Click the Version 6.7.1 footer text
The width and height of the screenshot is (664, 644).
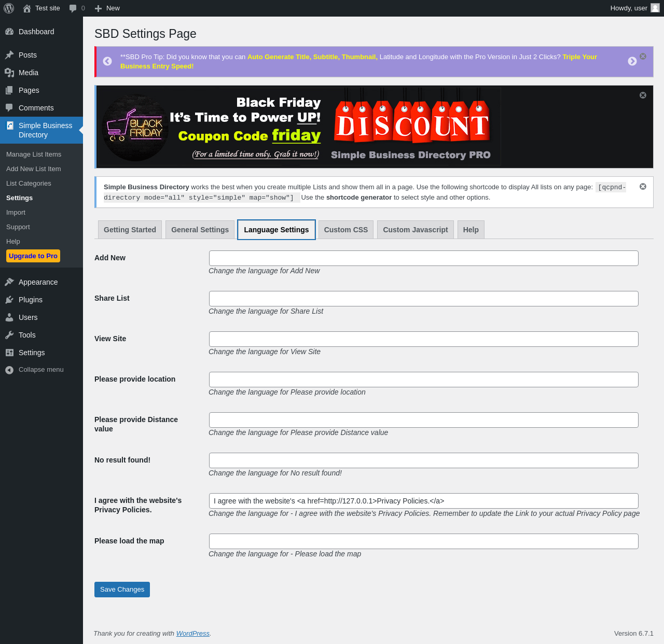coord(634,634)
